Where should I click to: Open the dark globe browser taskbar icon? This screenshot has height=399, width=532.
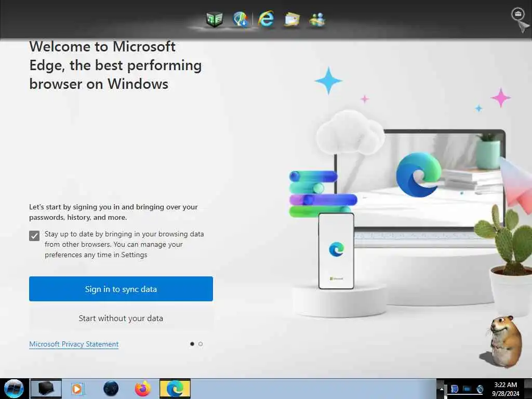[111, 389]
